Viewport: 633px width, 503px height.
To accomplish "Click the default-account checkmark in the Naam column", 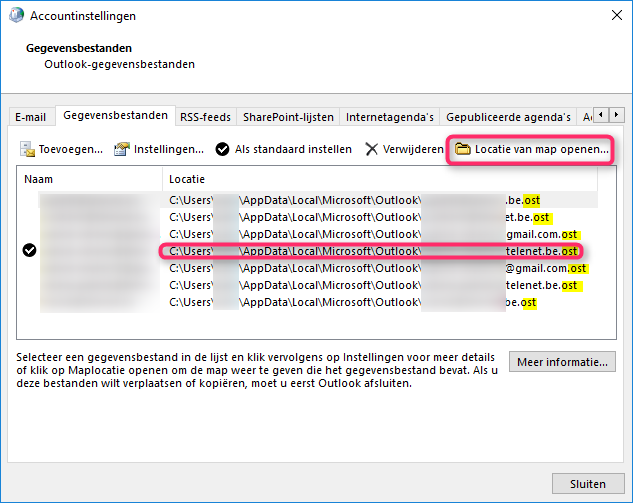I will (x=29, y=251).
